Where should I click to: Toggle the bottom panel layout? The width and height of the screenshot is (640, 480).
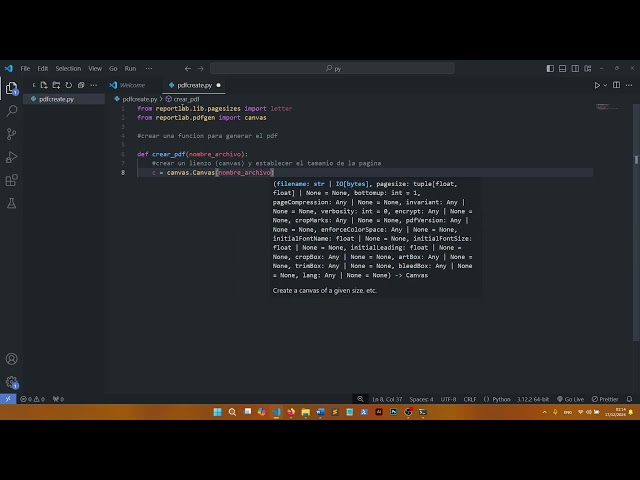point(562,69)
